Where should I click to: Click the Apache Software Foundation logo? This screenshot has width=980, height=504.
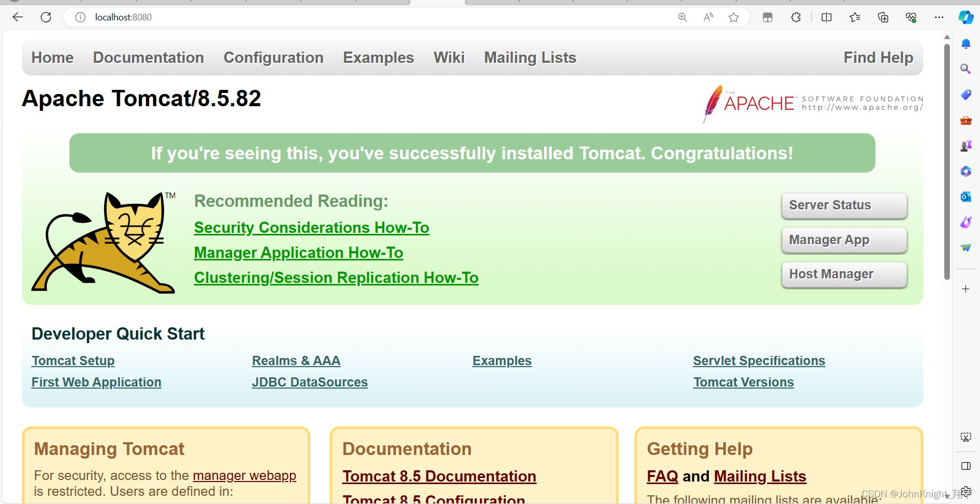pos(813,104)
